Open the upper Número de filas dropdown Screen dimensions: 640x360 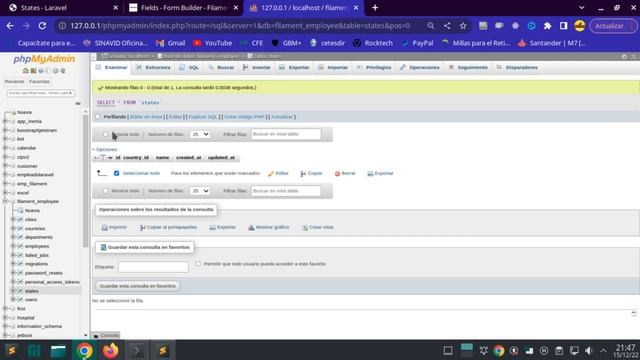point(200,134)
